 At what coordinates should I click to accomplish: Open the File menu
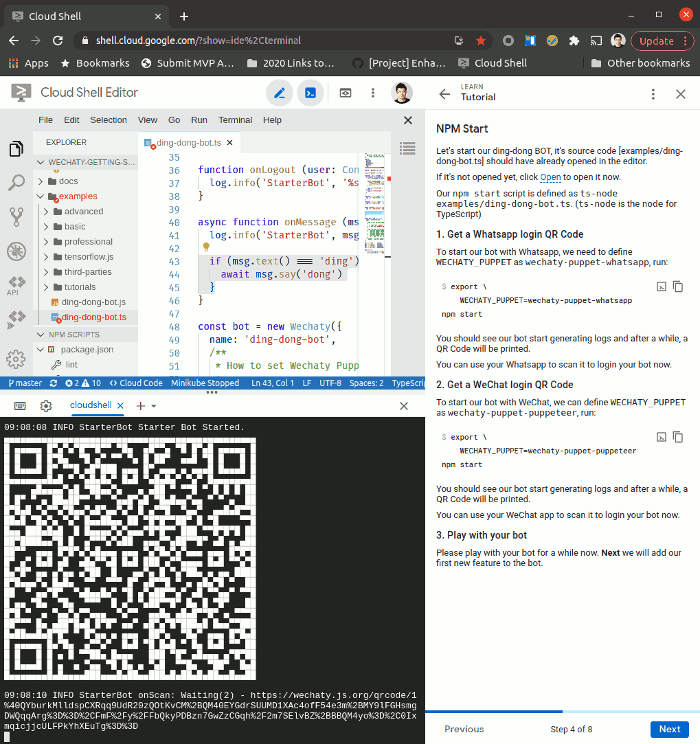pyautogui.click(x=45, y=120)
